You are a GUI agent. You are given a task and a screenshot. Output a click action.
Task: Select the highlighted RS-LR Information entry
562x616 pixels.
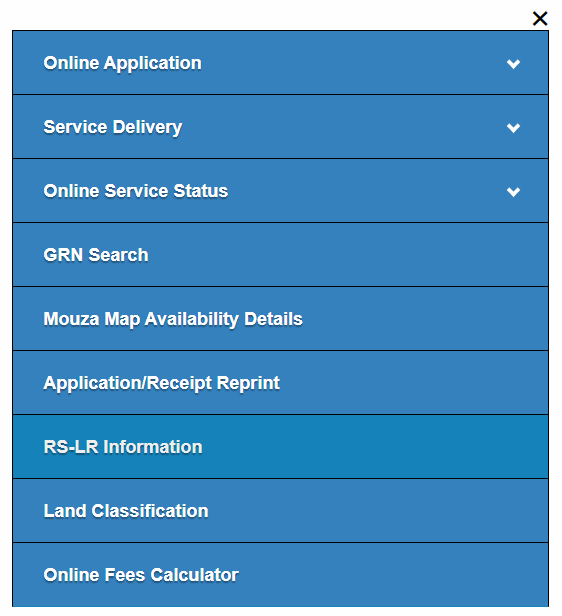click(280, 447)
